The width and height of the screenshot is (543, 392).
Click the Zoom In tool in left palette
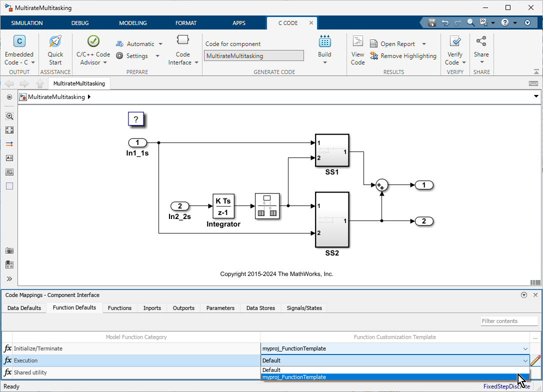[x=9, y=116]
